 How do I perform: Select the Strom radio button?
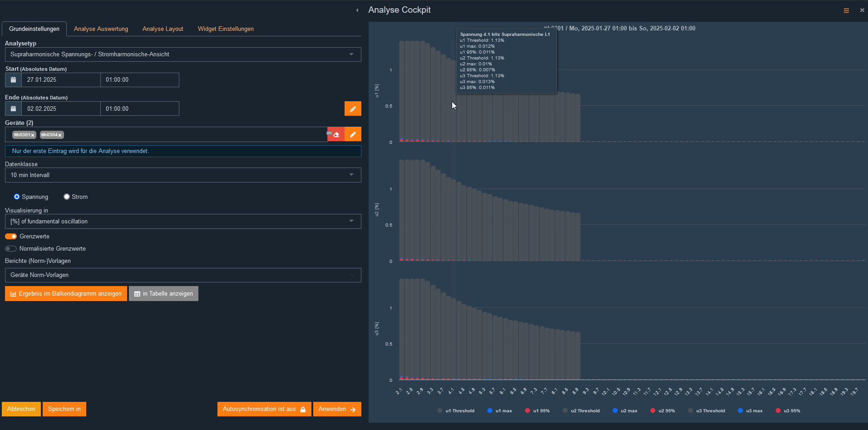[x=67, y=197]
